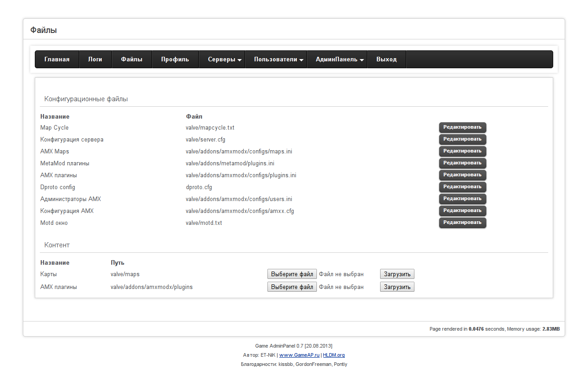The width and height of the screenshot is (588, 387).
Task: Open the Профиль page
Action: tap(175, 60)
